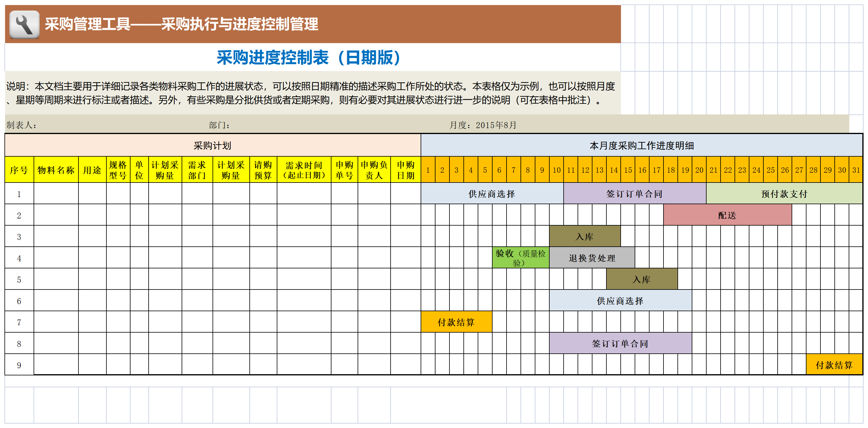
Task: Select the 本月度采购工作进度明细 header
Action: [641, 146]
